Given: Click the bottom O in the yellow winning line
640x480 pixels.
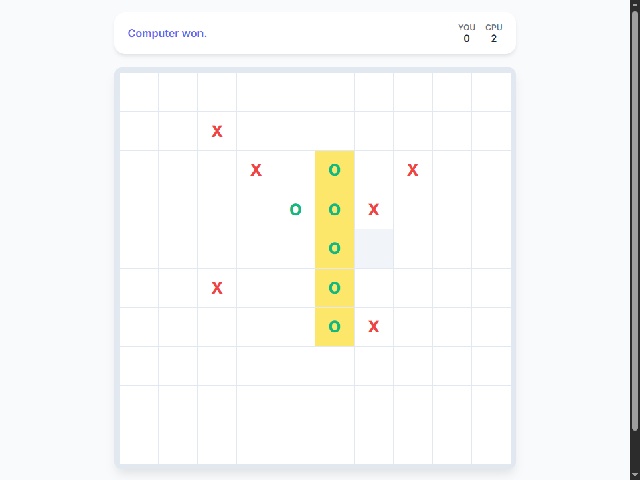Looking at the screenshot, I should 334,326.
